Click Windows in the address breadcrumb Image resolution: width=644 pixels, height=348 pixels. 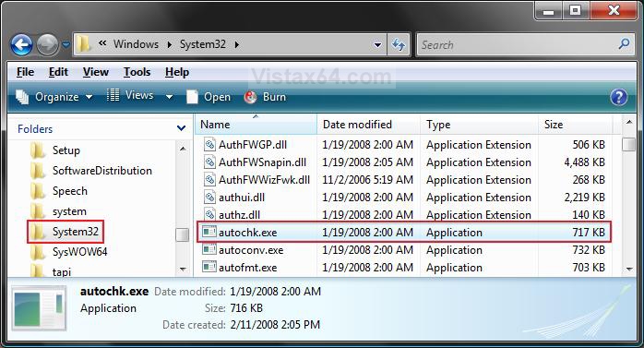click(136, 44)
